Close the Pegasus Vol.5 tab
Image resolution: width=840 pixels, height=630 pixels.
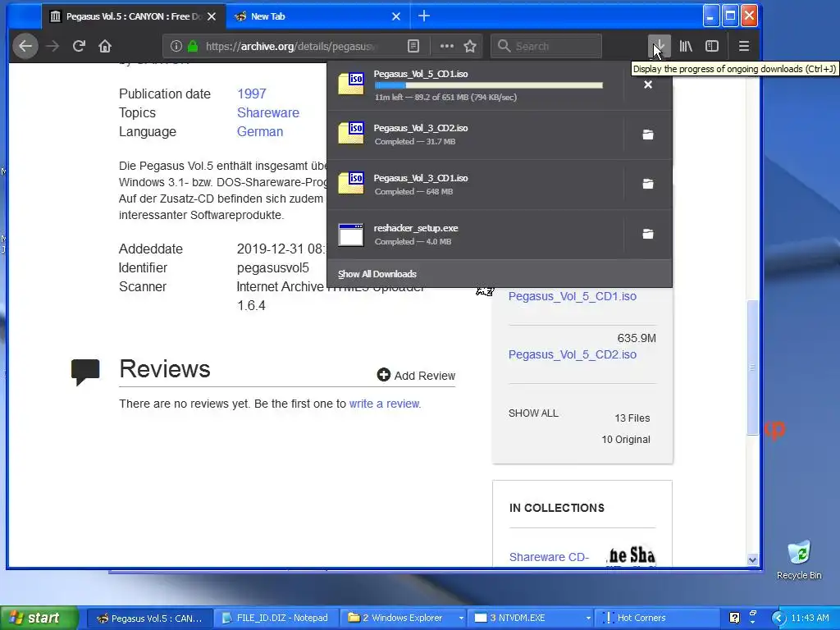click(212, 16)
